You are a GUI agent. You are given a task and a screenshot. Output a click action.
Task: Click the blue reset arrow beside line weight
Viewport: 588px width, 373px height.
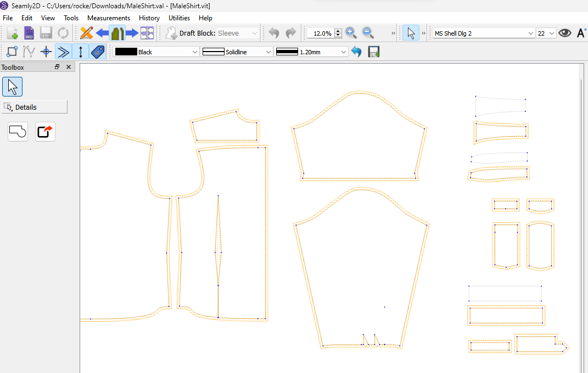click(x=357, y=52)
